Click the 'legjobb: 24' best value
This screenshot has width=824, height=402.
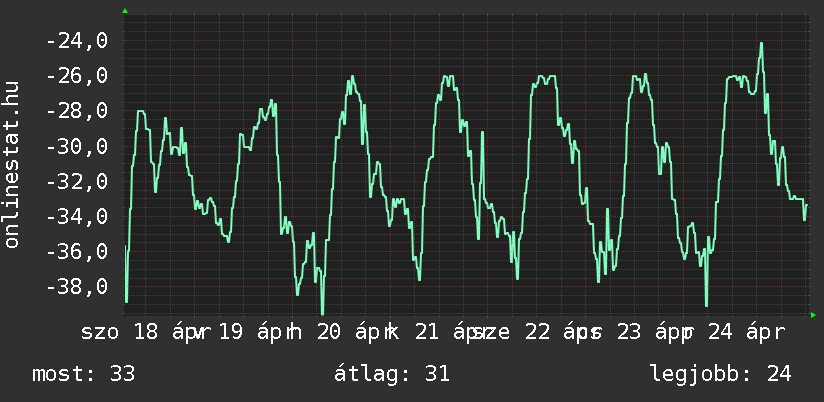[x=720, y=374]
